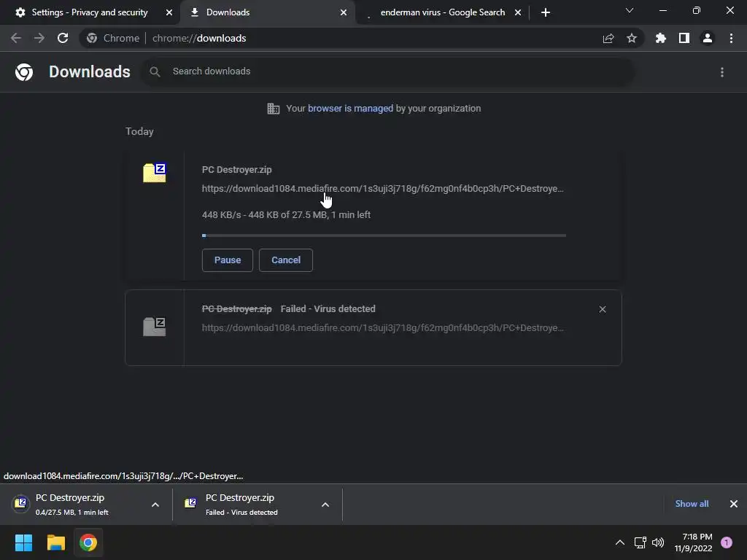Cancel the PC Destroyer.zip download
The height and width of the screenshot is (560, 747).
point(286,260)
